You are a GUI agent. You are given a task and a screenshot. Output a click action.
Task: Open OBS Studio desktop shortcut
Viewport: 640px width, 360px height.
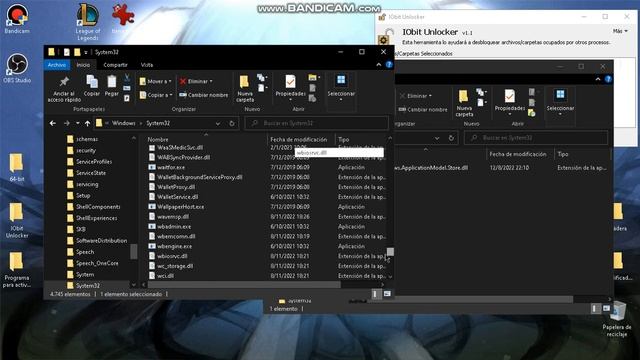[17, 68]
